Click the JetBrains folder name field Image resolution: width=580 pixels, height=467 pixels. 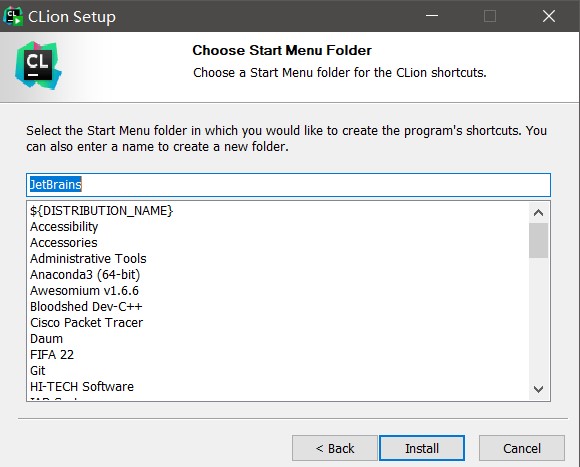coord(288,185)
